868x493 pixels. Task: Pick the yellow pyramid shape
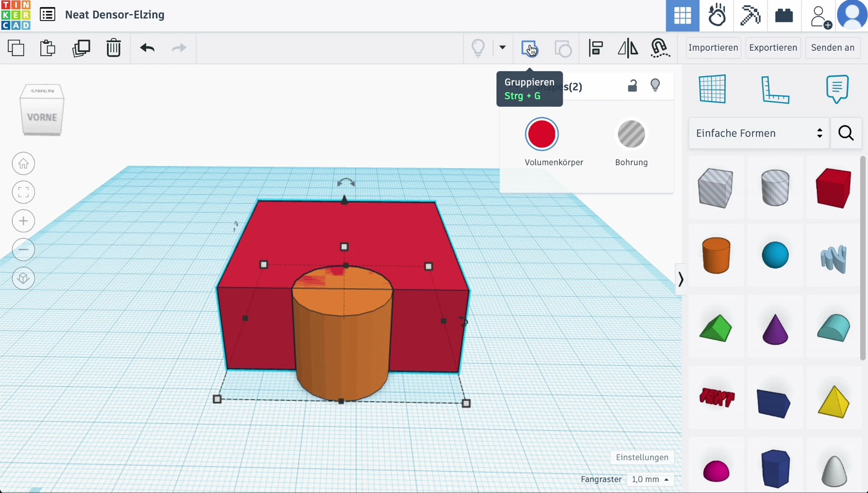click(833, 402)
